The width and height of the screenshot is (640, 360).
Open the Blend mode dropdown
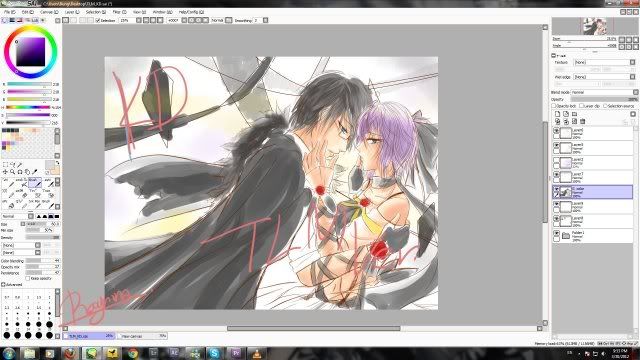click(604, 93)
